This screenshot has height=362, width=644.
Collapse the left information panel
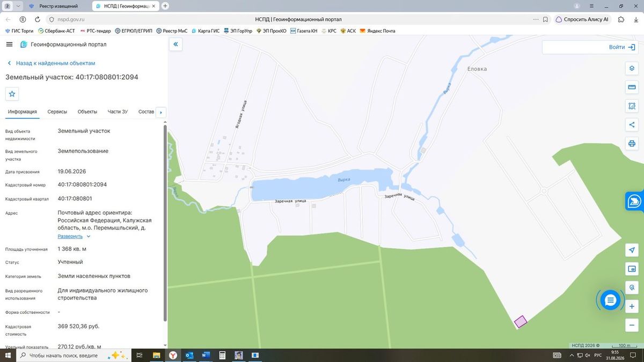tap(175, 45)
